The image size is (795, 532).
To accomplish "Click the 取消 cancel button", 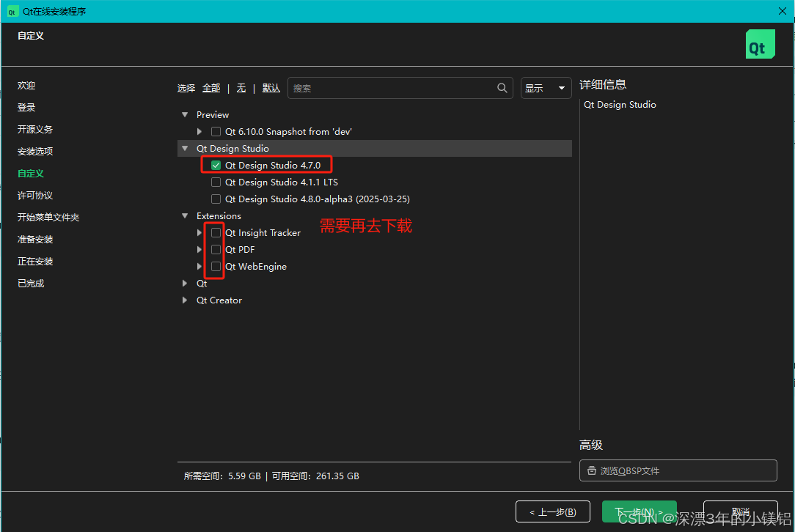I will tap(741, 511).
